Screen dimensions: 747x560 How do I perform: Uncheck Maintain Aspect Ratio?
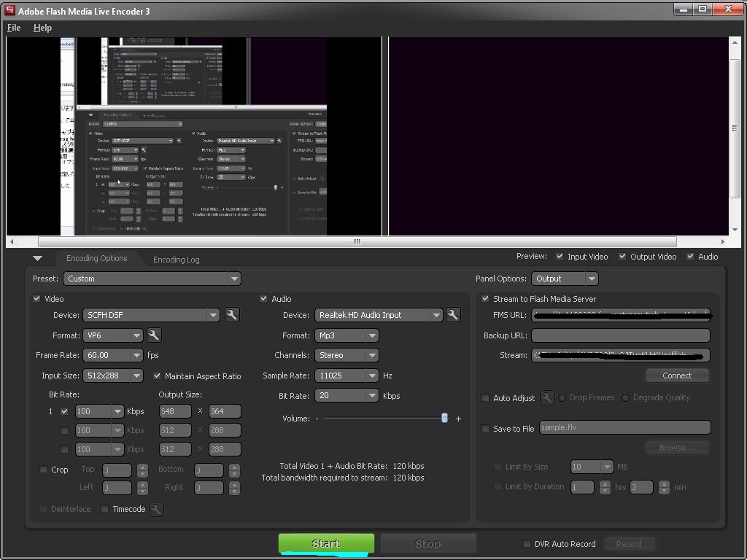click(x=157, y=376)
